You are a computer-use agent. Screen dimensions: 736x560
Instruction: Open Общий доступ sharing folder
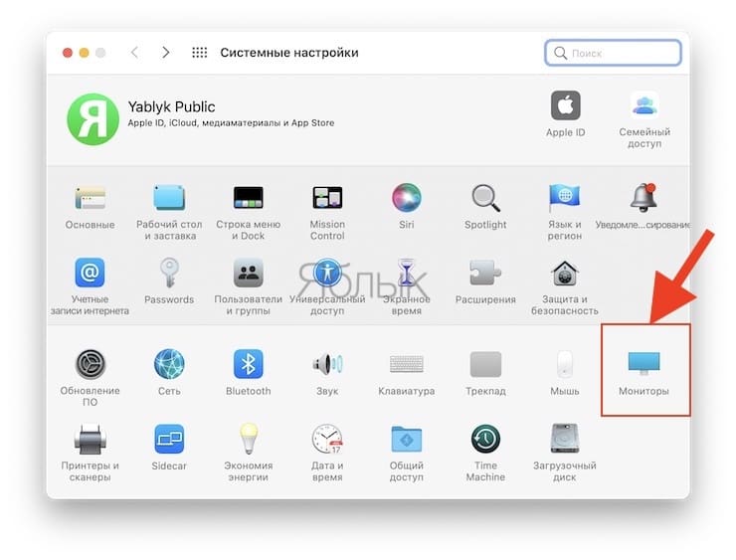(x=407, y=439)
